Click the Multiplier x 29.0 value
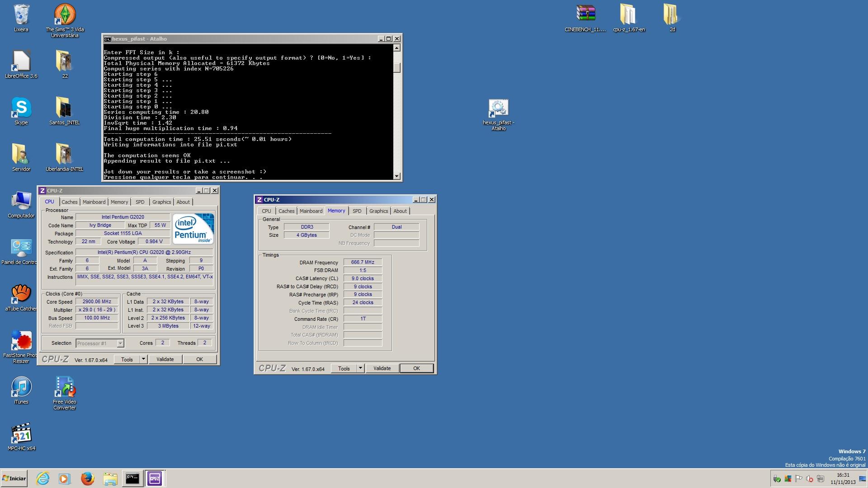 pyautogui.click(x=97, y=310)
